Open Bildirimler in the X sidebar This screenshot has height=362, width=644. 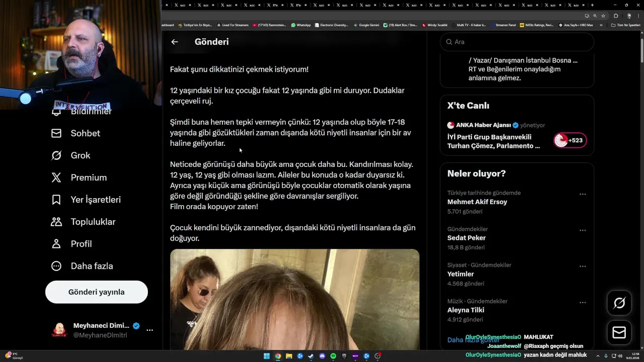pos(91,111)
